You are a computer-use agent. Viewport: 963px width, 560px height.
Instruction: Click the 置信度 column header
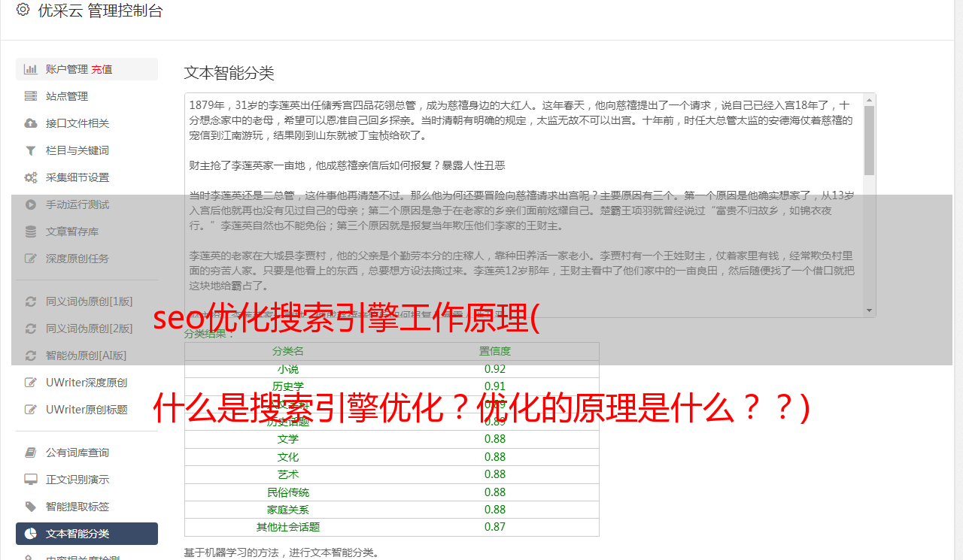(x=495, y=351)
